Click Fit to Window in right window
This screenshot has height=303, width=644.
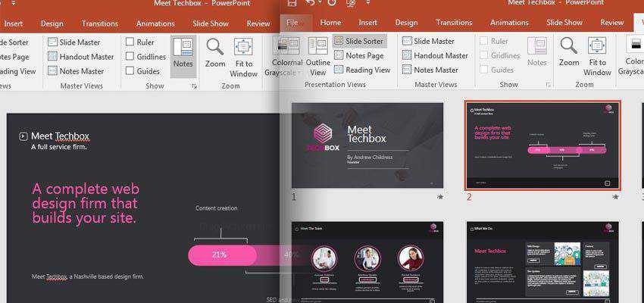click(x=597, y=57)
